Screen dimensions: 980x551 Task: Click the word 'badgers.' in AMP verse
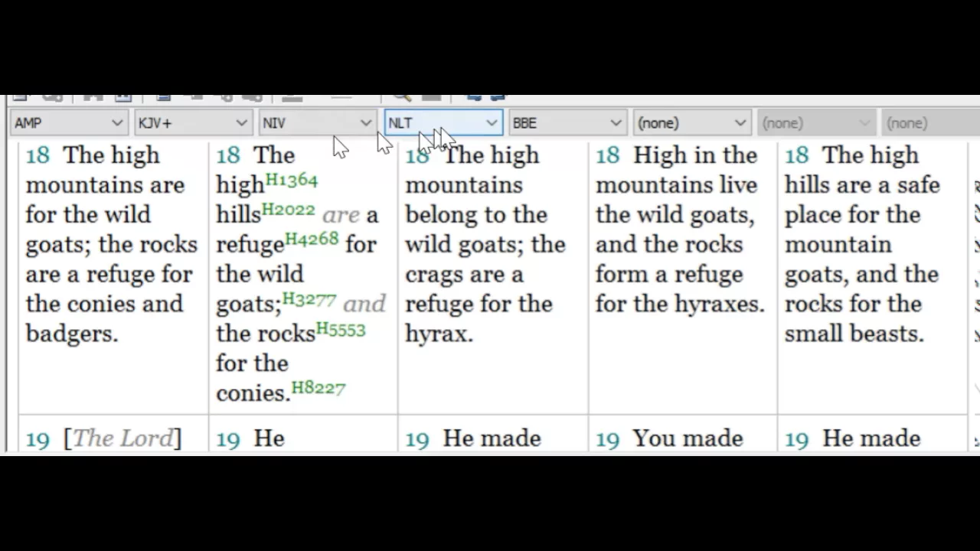(x=72, y=334)
